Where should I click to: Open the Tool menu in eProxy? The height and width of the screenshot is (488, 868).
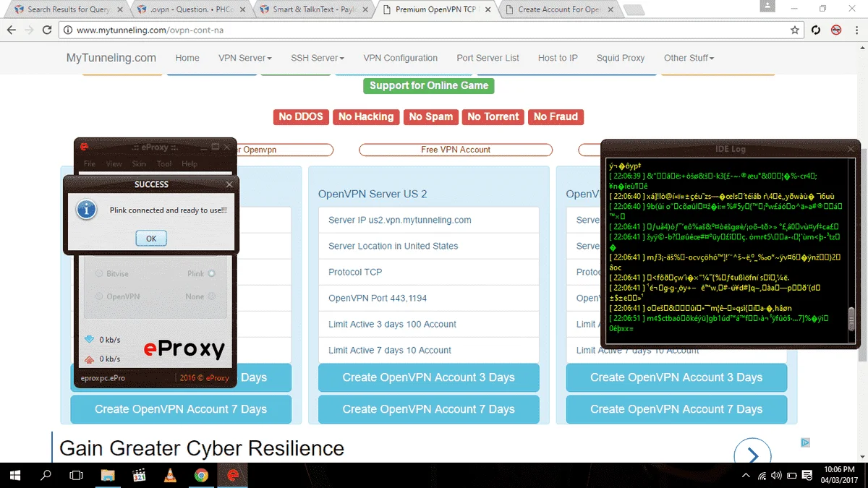tap(164, 164)
